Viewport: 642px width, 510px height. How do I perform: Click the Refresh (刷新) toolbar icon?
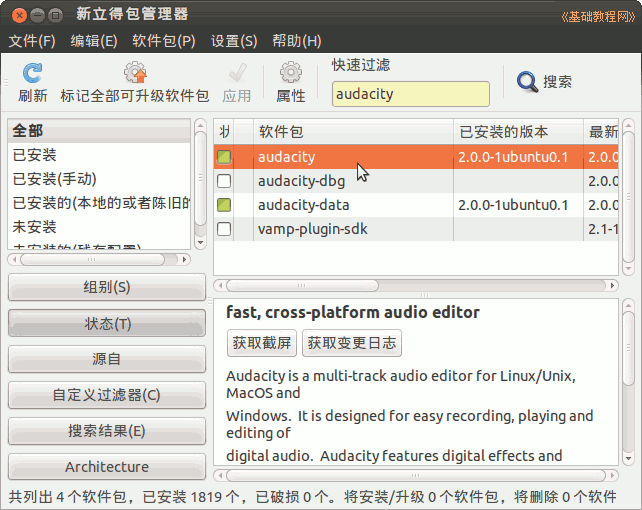click(32, 73)
